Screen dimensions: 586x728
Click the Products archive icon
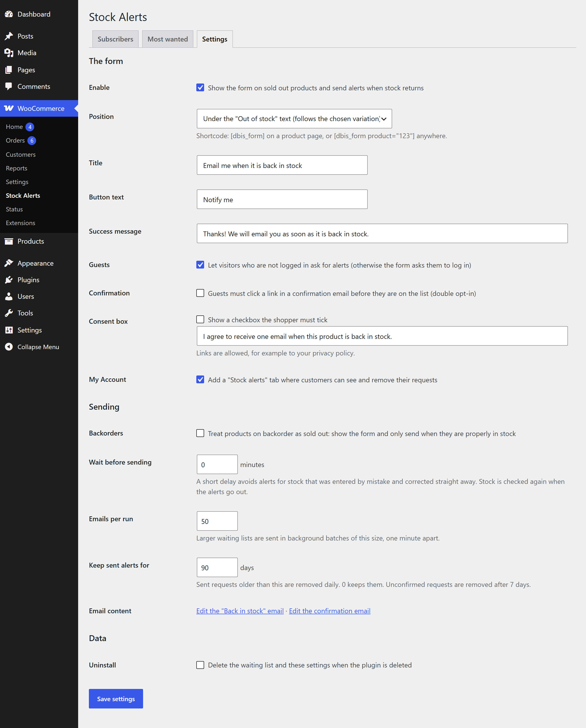[x=9, y=241]
